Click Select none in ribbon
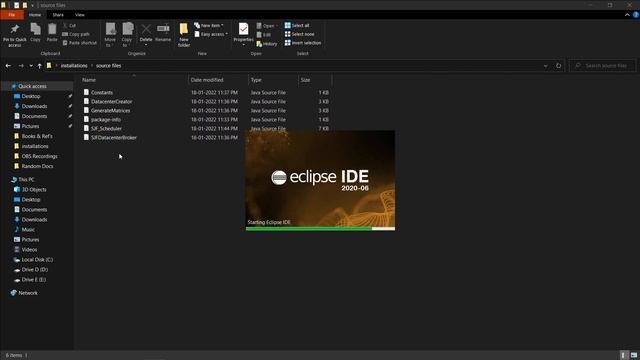The height and width of the screenshot is (360, 640). click(x=300, y=34)
